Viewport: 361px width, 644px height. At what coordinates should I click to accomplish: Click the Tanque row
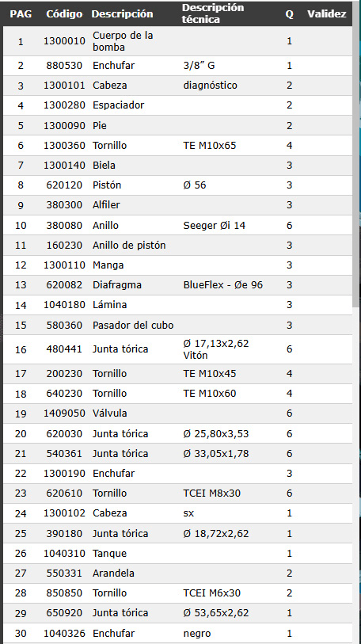tap(177, 554)
